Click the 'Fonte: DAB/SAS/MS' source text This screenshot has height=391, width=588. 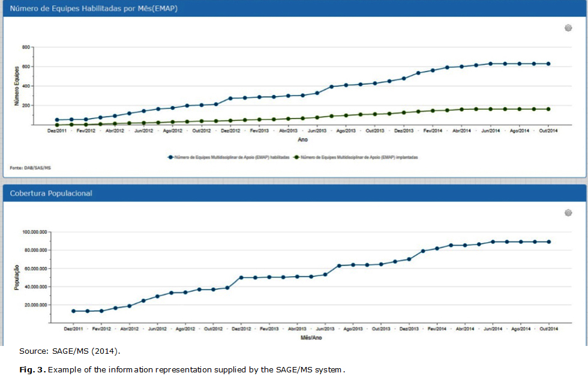point(30,168)
